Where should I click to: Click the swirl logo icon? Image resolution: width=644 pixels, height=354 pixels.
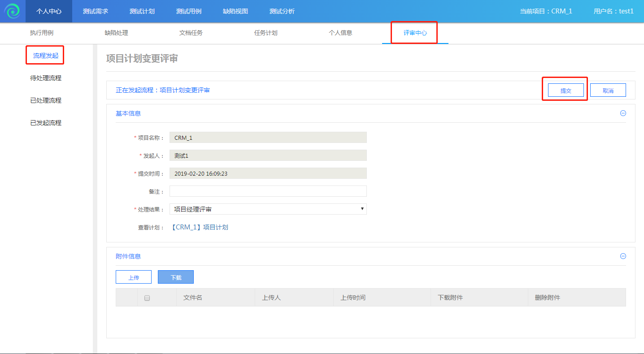click(x=12, y=11)
